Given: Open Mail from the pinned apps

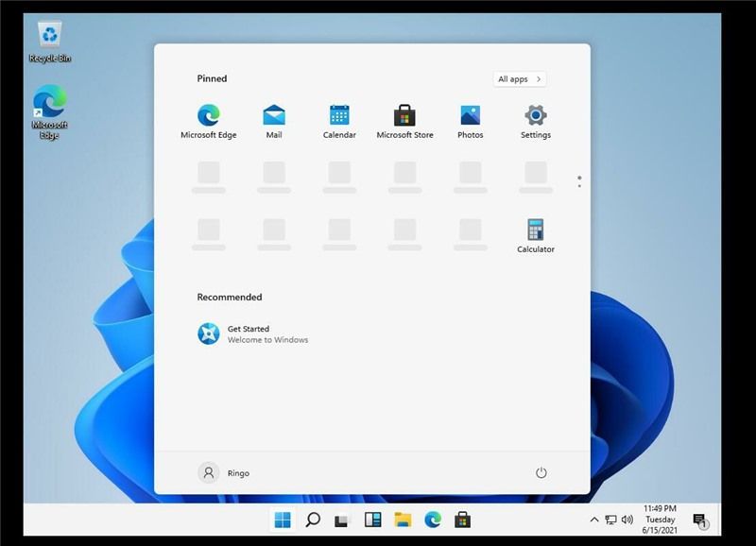Looking at the screenshot, I should point(274,115).
